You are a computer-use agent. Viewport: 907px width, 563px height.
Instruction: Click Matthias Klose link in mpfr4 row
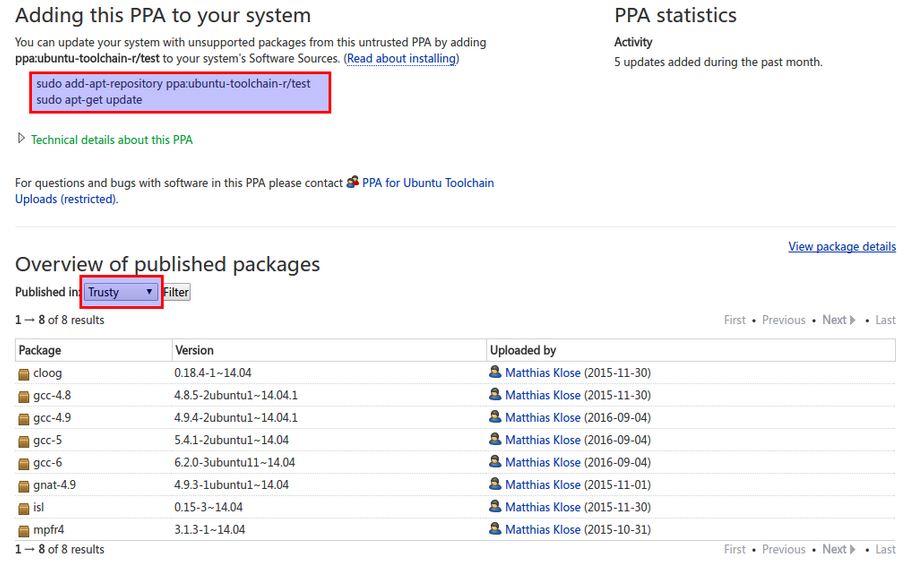coord(542,530)
